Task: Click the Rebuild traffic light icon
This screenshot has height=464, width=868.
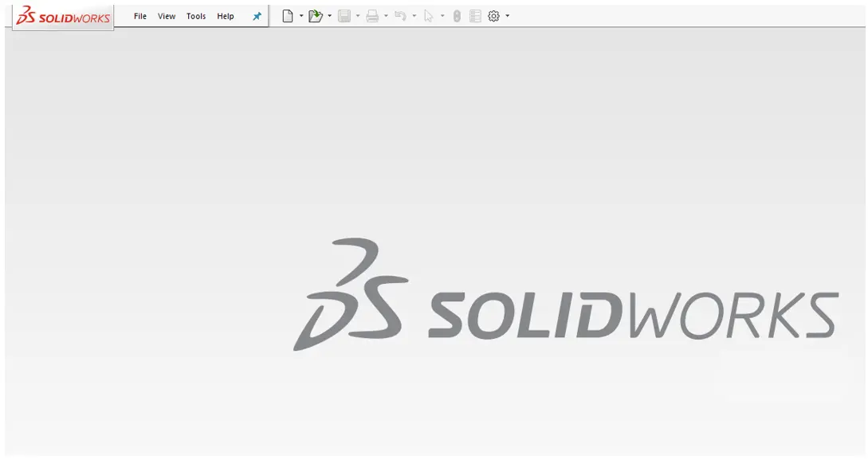Action: point(457,16)
